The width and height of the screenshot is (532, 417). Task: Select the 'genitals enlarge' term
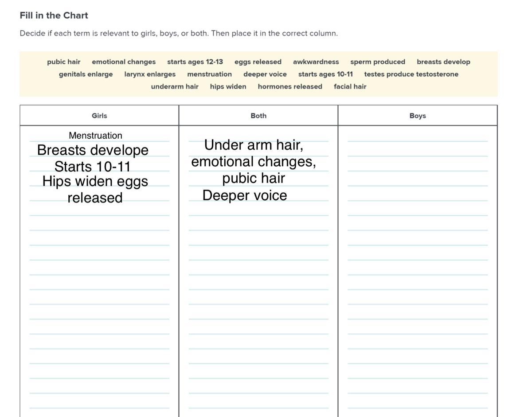[x=86, y=74]
